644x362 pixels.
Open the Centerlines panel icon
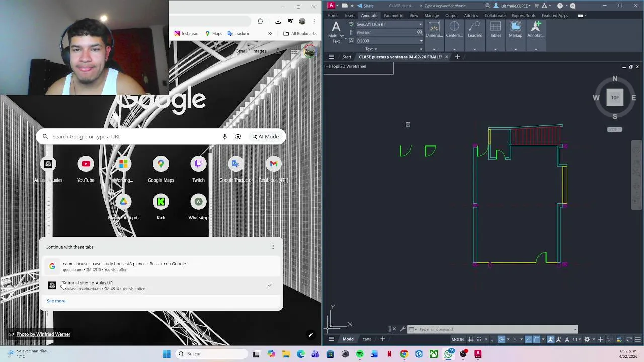[454, 30]
